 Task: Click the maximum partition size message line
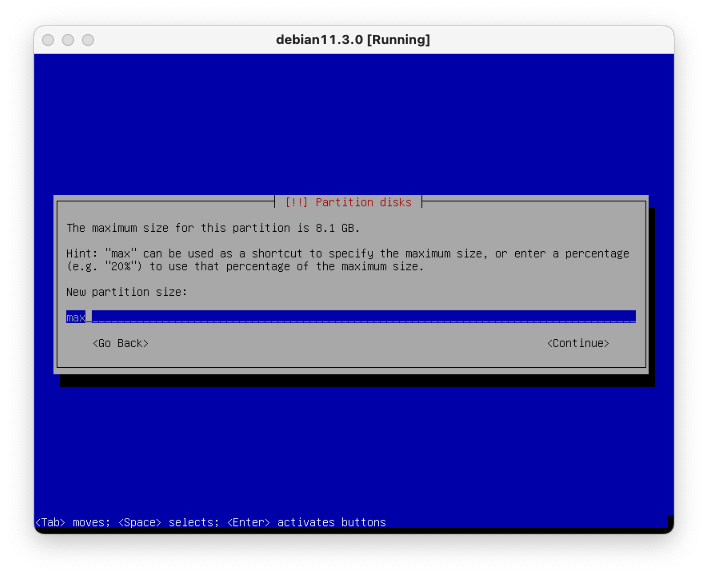[x=212, y=228]
